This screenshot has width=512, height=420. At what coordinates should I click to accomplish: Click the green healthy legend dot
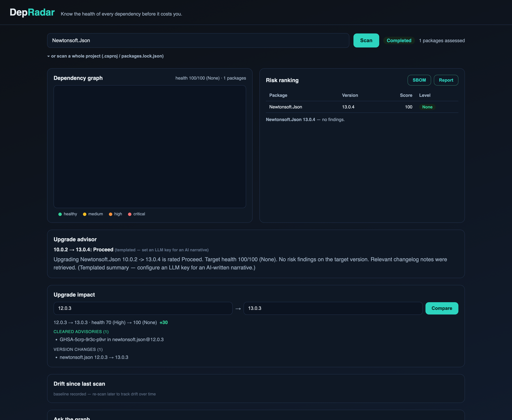pyautogui.click(x=60, y=214)
